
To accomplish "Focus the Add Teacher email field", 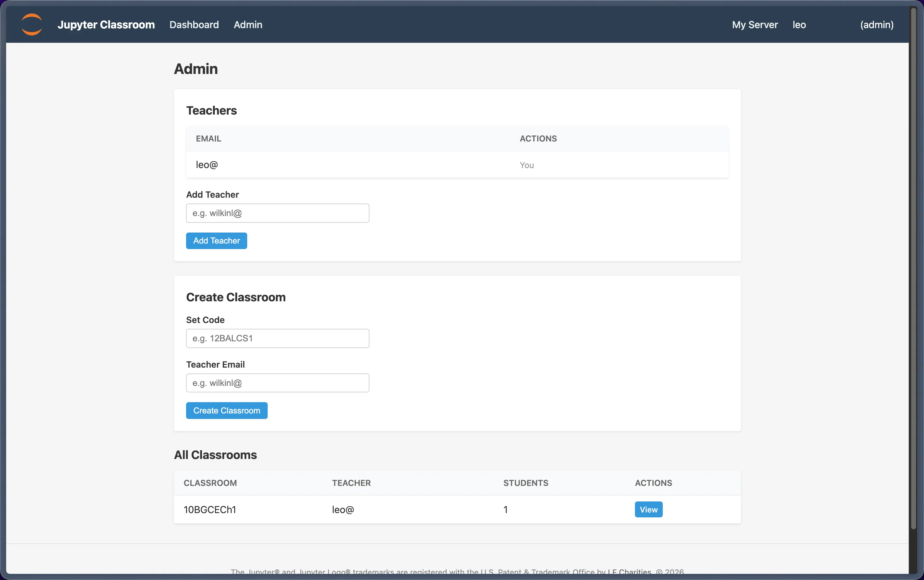I will pyautogui.click(x=278, y=213).
